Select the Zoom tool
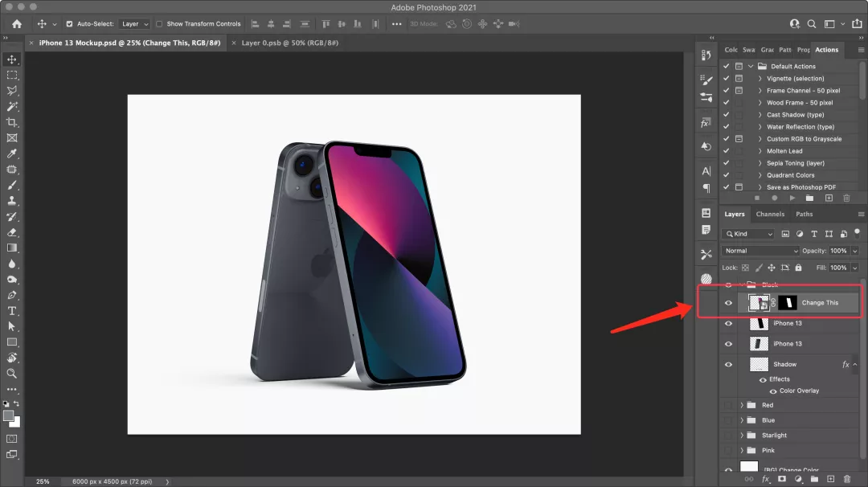The height and width of the screenshot is (487, 868). pos(12,374)
